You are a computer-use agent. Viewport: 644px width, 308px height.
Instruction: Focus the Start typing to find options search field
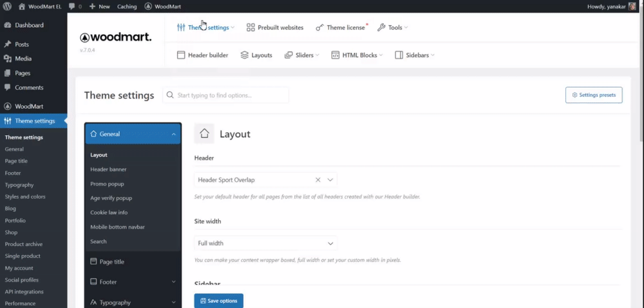pyautogui.click(x=226, y=95)
